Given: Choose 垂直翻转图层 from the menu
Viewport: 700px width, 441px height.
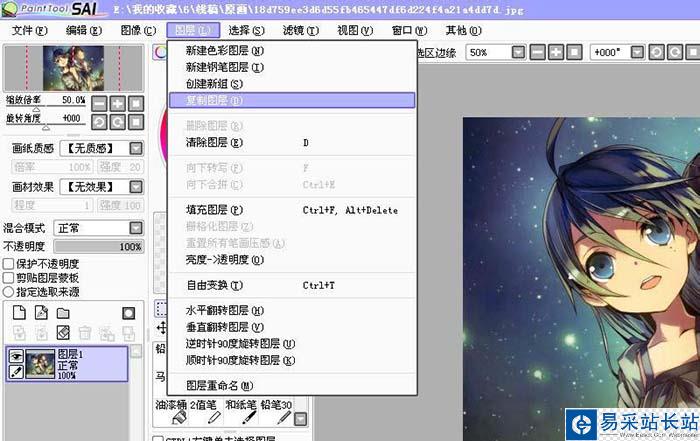Looking at the screenshot, I should pyautogui.click(x=292, y=327).
